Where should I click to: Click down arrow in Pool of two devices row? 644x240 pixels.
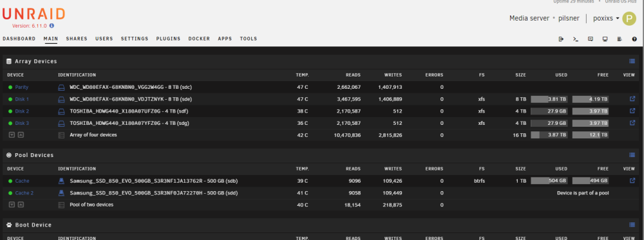coord(12,205)
